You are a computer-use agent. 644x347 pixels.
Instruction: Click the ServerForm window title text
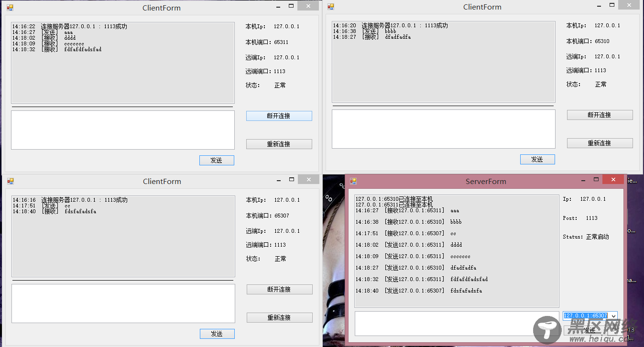[486, 182]
